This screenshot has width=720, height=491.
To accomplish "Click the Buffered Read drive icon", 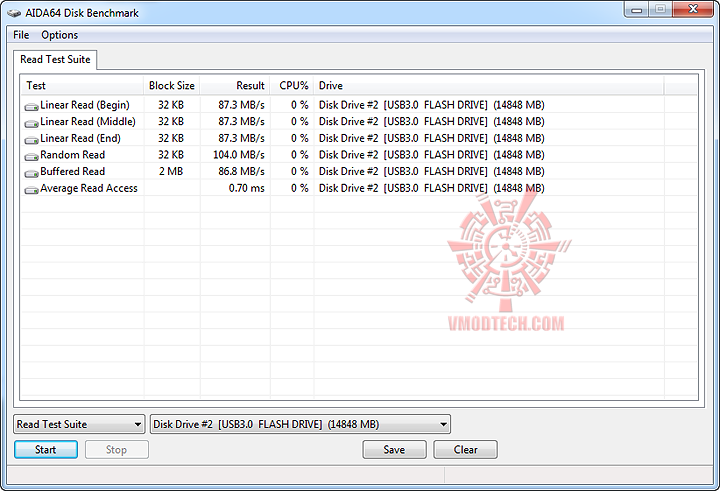I will [x=31, y=173].
